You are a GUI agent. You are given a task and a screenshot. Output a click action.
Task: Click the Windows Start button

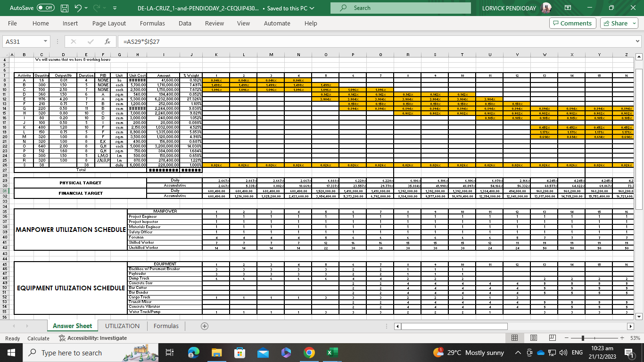(11, 353)
